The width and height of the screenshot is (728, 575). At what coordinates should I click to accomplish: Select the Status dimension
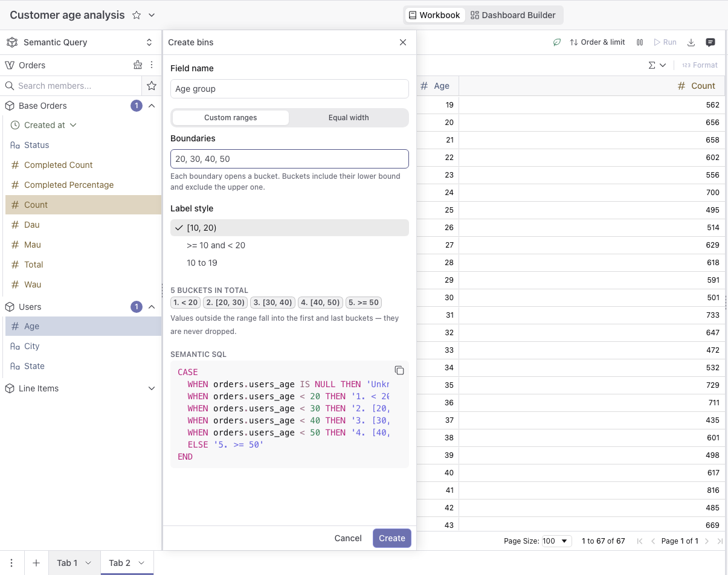click(x=83, y=145)
